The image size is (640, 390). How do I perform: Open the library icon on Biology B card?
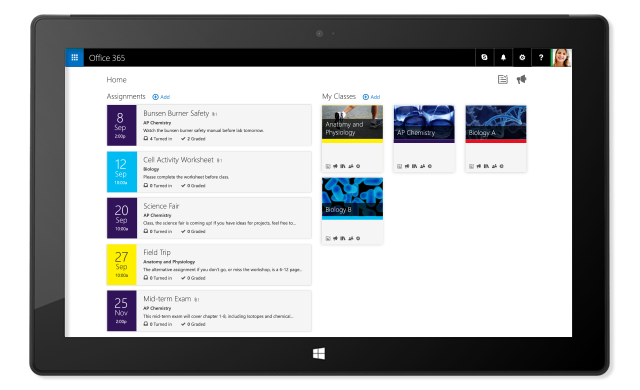(343, 238)
